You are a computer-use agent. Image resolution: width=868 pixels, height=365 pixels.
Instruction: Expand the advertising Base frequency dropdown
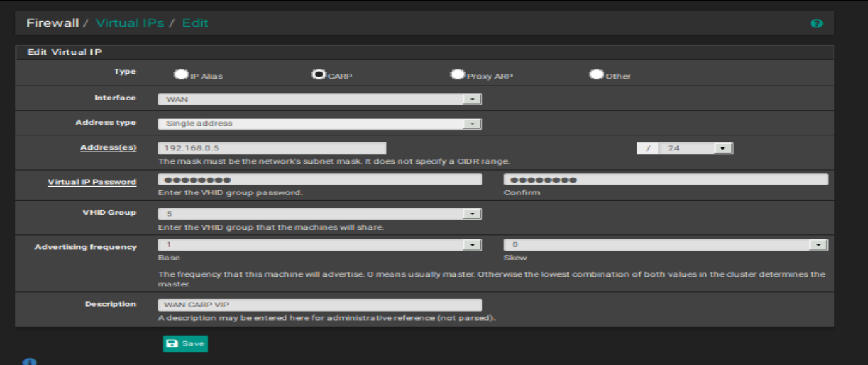click(x=320, y=244)
